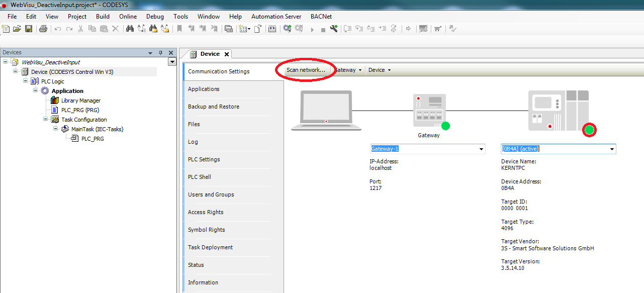Open the [0B4A] (active) device dropdown

[612, 149]
